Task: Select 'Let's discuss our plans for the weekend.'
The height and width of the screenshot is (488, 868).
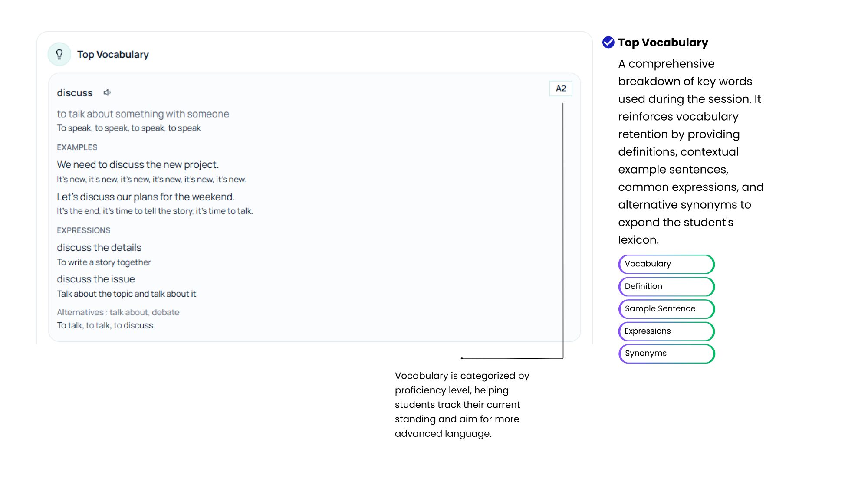Action: pos(145,197)
